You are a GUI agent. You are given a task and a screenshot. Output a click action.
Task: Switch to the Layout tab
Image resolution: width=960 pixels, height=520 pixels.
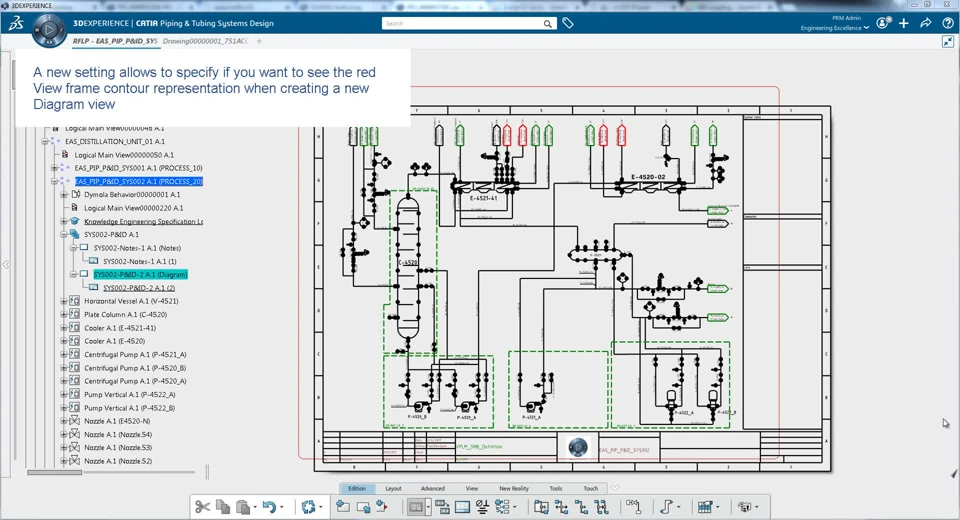(393, 488)
